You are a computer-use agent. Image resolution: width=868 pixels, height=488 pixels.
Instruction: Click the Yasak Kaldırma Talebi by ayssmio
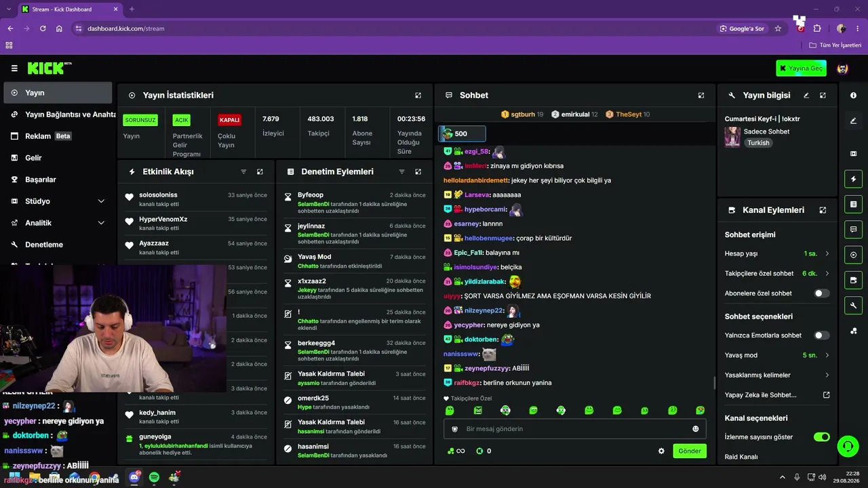click(x=355, y=378)
